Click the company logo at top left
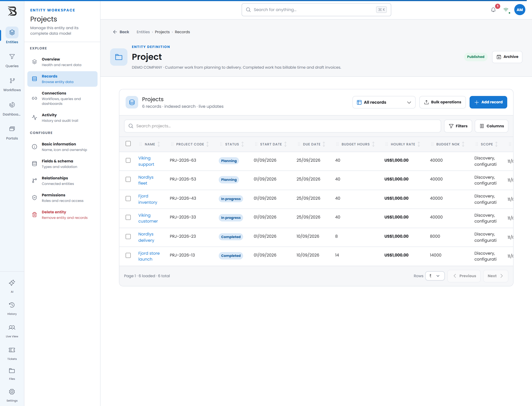532x406 pixels. coord(12,11)
